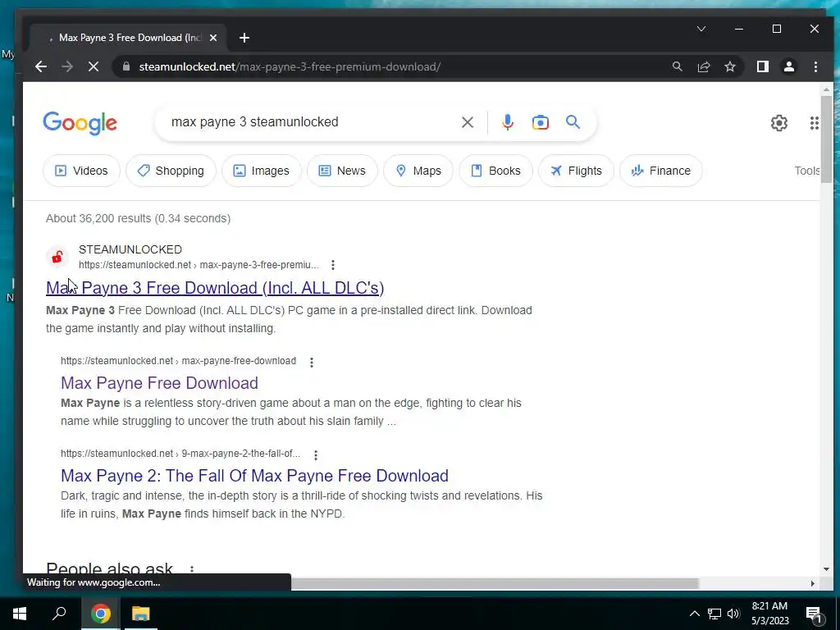The image size is (840, 630).
Task: Click scroll right arrow at bottom
Action: (x=812, y=583)
